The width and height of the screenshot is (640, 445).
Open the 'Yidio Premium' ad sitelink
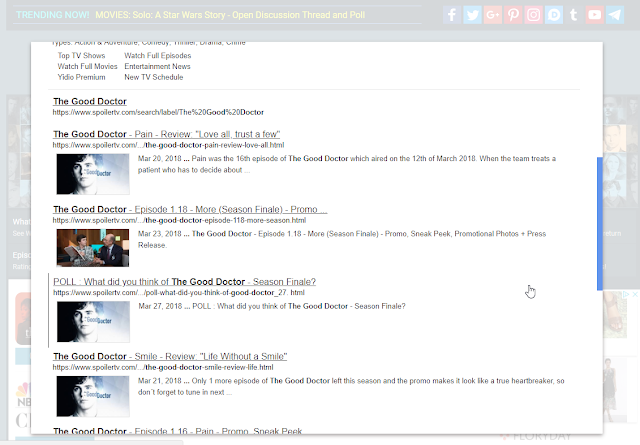coord(81,77)
